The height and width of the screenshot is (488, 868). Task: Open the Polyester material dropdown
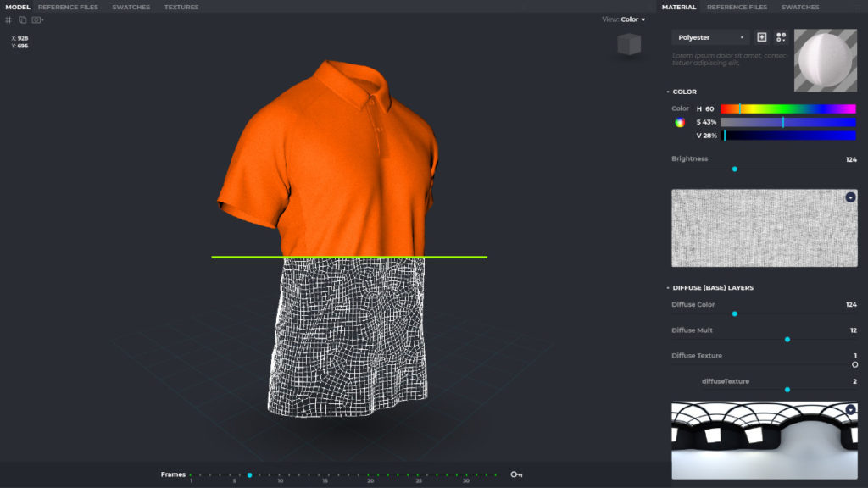710,37
